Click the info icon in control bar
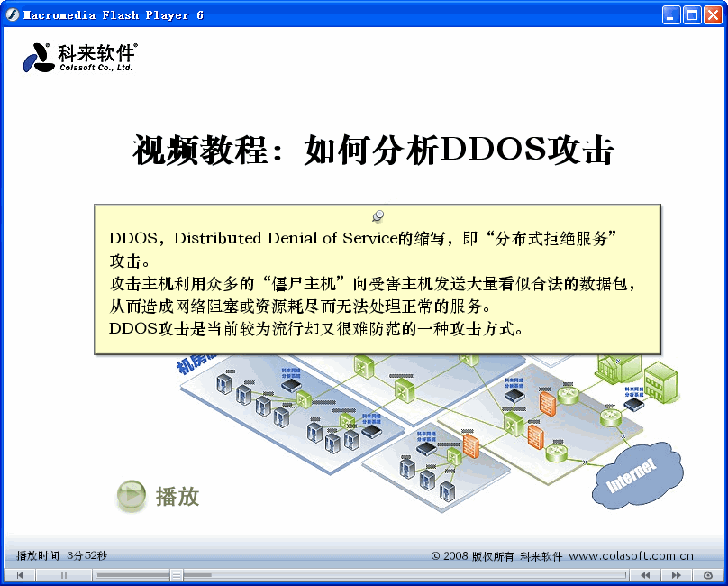The image size is (728, 586). tap(708, 575)
